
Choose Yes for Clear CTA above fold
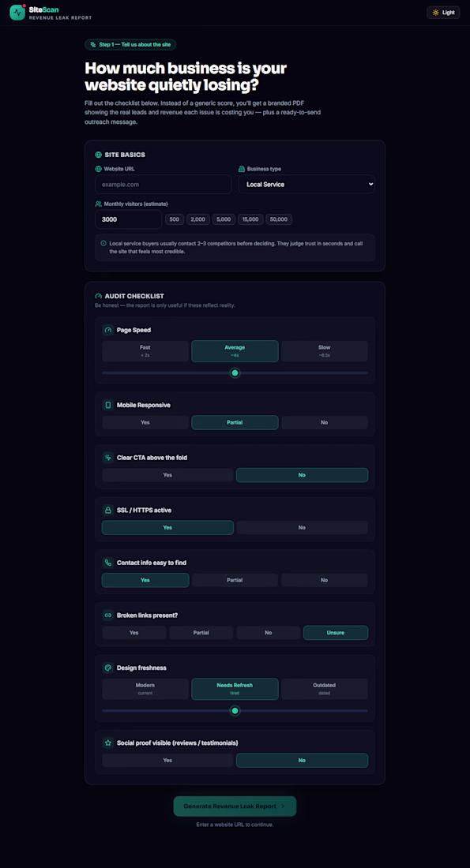click(167, 475)
